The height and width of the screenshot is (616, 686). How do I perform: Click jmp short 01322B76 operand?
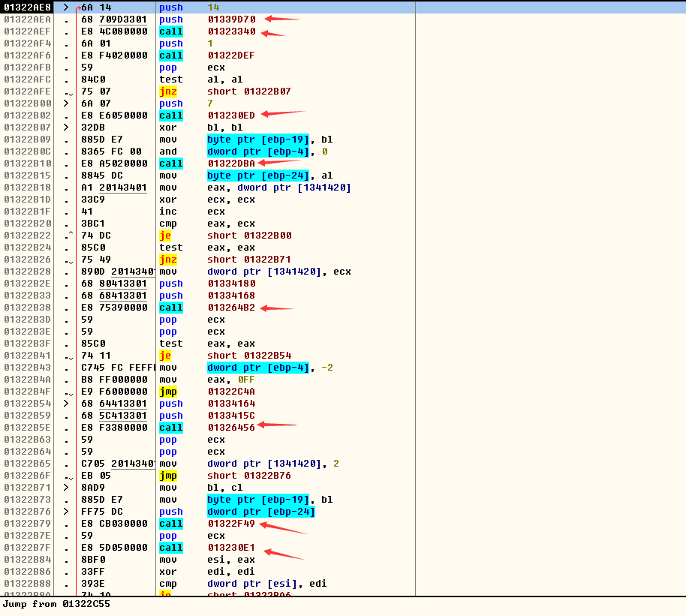[249, 476]
